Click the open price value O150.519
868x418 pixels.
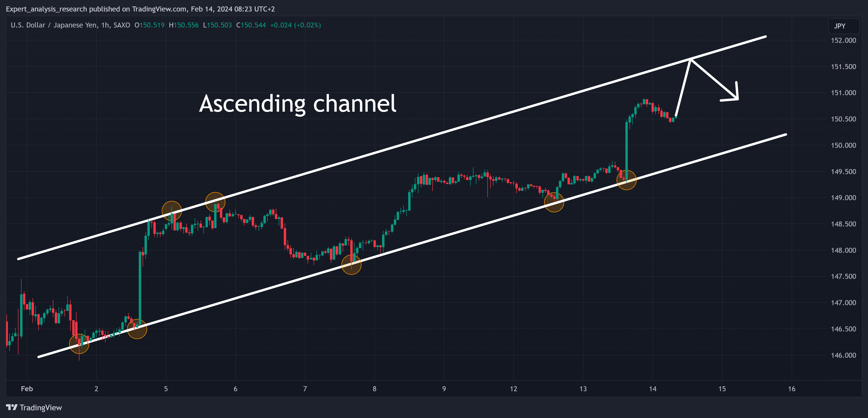pyautogui.click(x=149, y=25)
